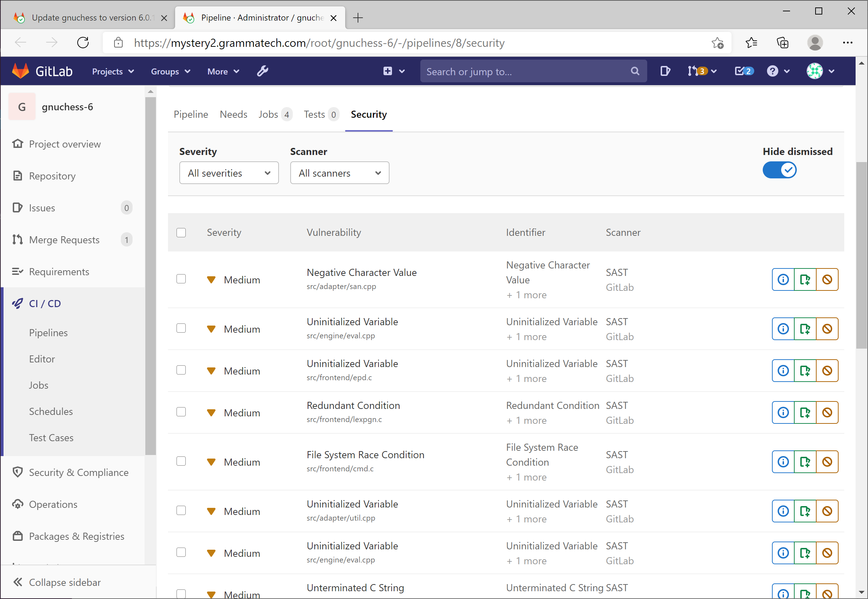
Task: Create issue for epd.c Uninitialized Variable
Action: point(805,371)
